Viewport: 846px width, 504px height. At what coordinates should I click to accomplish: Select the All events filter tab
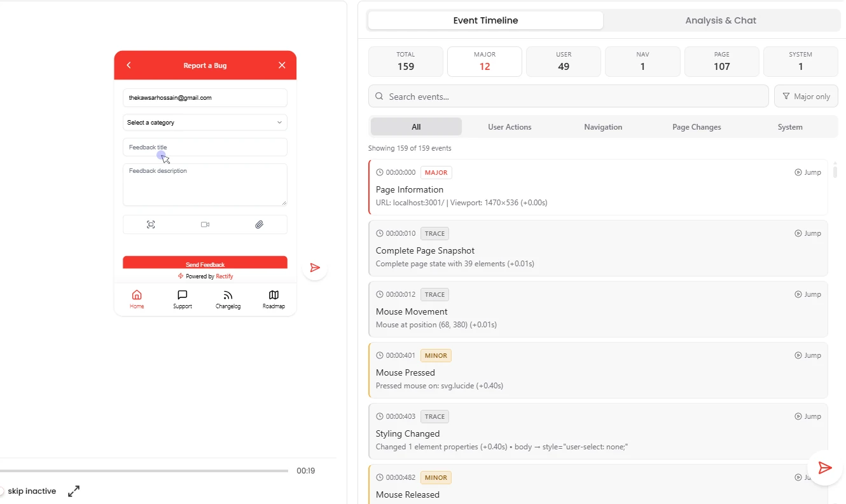tap(416, 126)
